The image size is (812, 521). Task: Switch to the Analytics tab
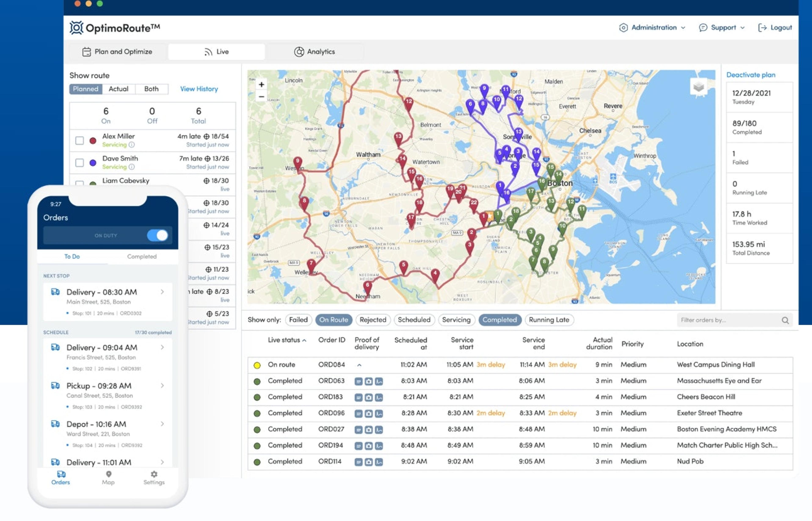click(x=315, y=52)
